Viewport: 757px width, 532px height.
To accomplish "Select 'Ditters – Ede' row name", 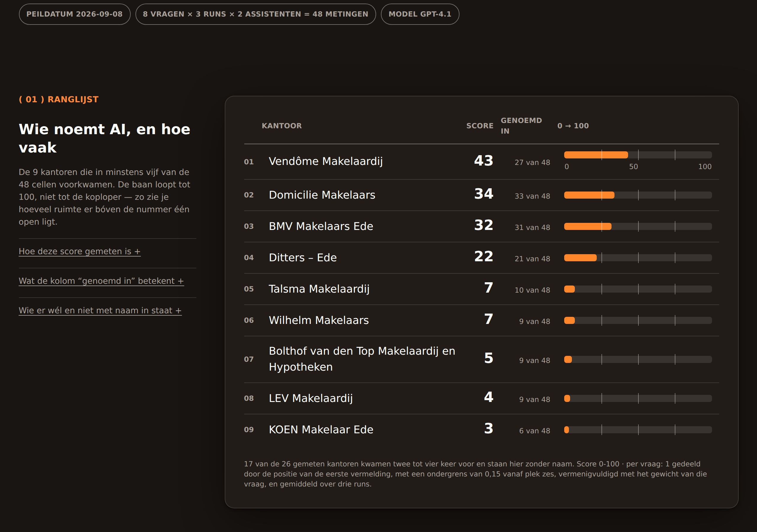I will (x=303, y=257).
